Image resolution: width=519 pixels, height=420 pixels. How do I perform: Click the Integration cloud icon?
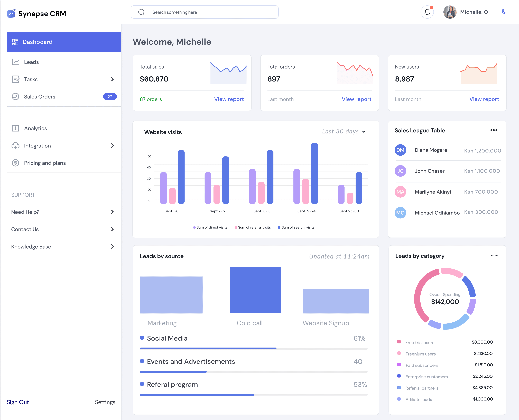tap(15, 146)
